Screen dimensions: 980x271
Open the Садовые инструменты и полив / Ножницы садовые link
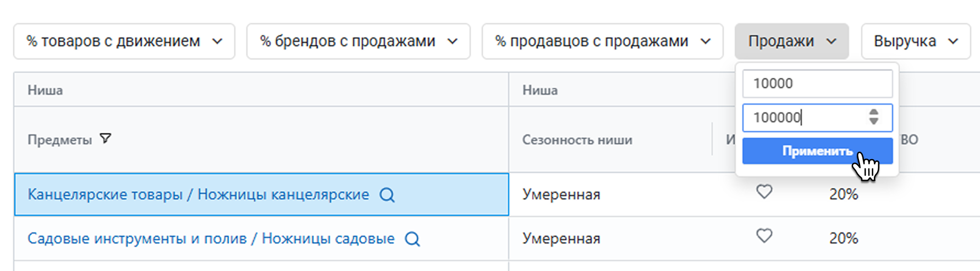coord(211,239)
